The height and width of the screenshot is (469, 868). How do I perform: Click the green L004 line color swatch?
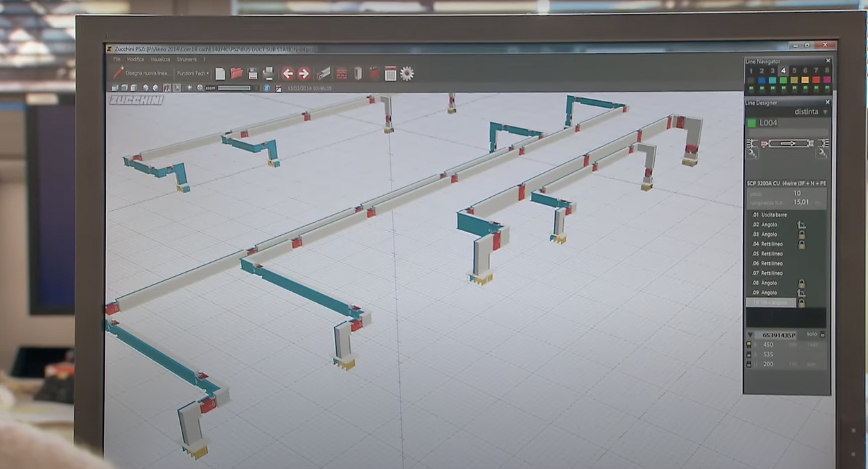(751, 123)
